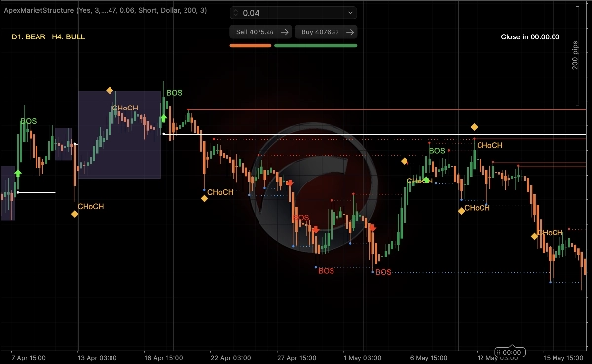Click the Sell quick trade button
592x364 pixels.
click(261, 32)
